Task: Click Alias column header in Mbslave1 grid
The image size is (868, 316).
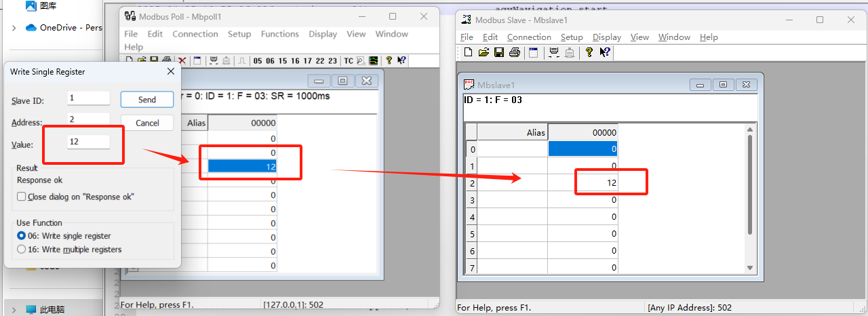Action: coord(513,132)
